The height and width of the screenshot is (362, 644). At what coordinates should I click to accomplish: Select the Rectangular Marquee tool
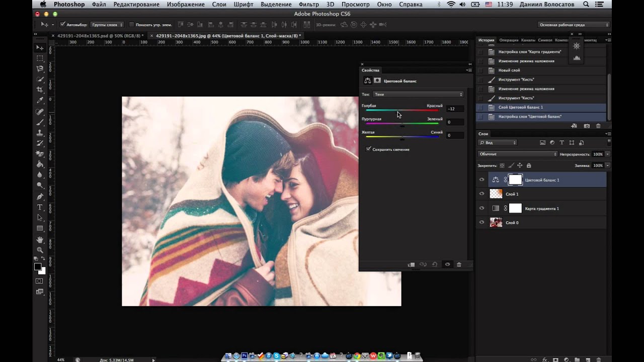point(40,58)
